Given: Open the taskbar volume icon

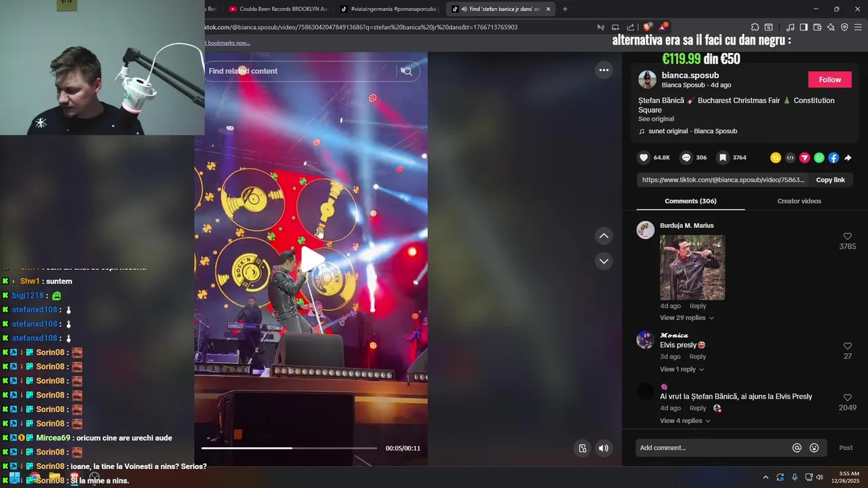Looking at the screenshot, I should click(820, 477).
